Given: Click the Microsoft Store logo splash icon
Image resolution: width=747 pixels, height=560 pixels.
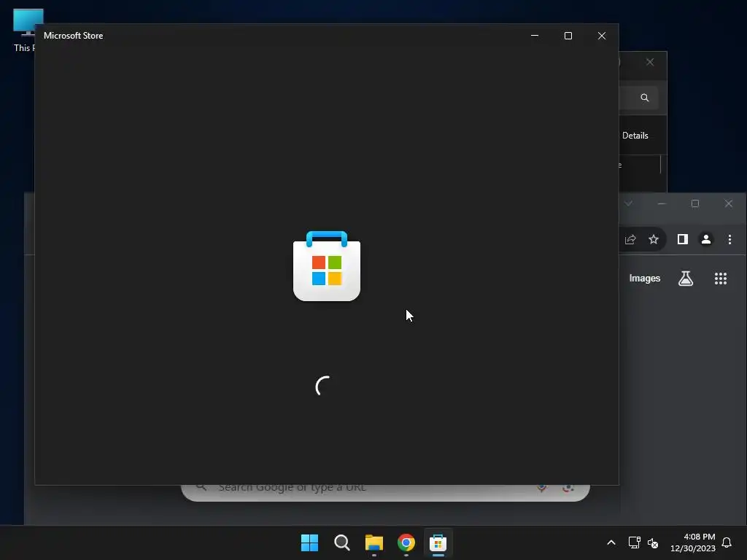Looking at the screenshot, I should click(327, 266).
